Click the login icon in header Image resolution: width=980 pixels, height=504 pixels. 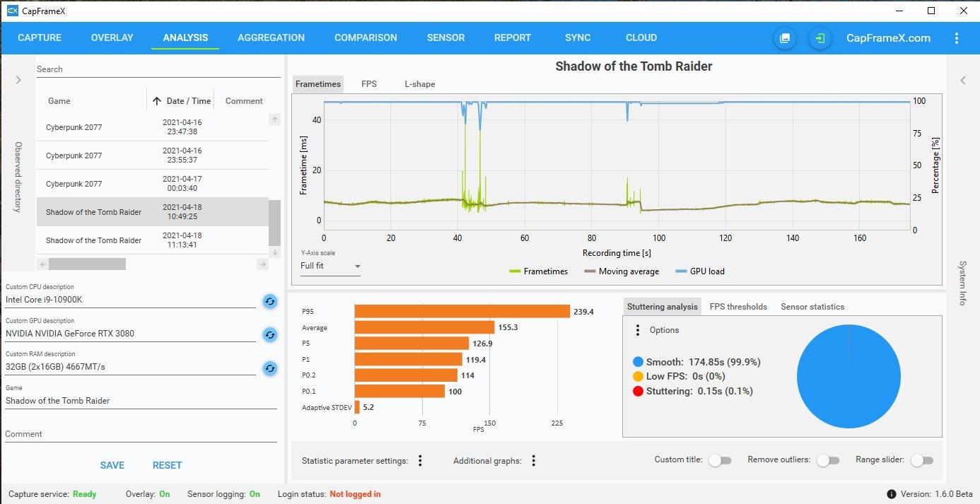point(820,38)
